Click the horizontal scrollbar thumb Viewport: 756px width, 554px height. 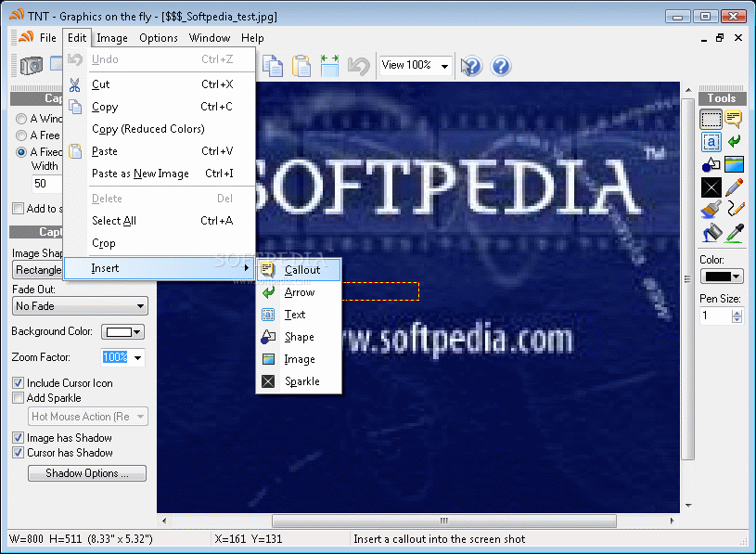(x=444, y=521)
